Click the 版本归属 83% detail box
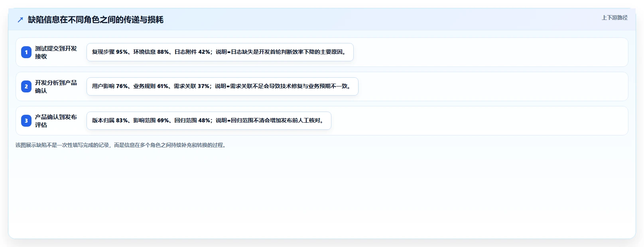Screen dimensions: 644x247 pyautogui.click(x=209, y=121)
